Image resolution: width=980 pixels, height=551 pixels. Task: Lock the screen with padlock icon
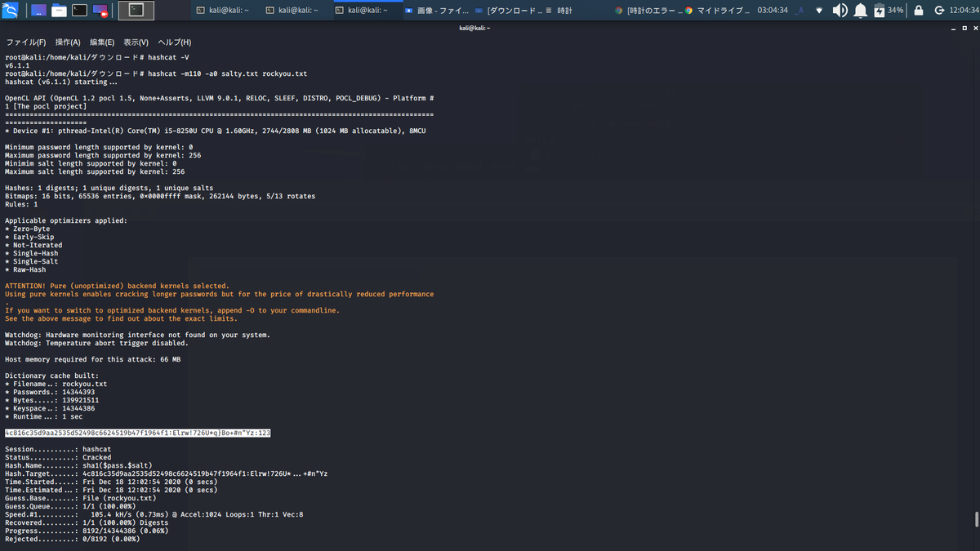coord(919,11)
